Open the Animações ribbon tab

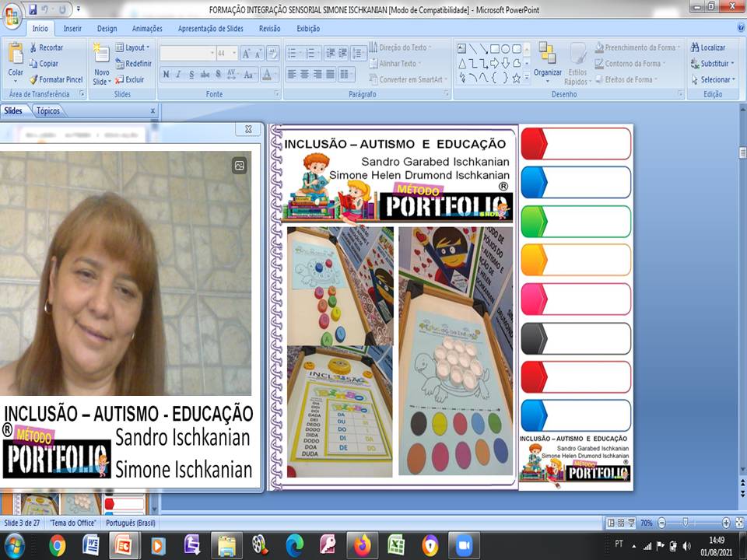(147, 29)
